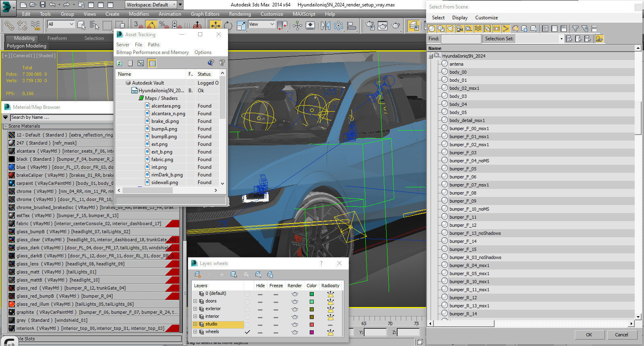Click the Find input field
The image size is (644, 346).
click(461, 39)
